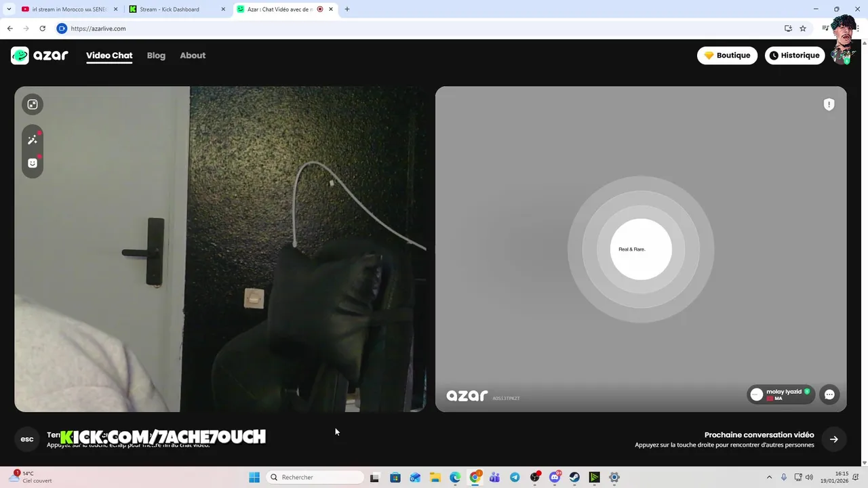The height and width of the screenshot is (488, 868).
Task: Open Steam from the taskbar
Action: [574, 477]
